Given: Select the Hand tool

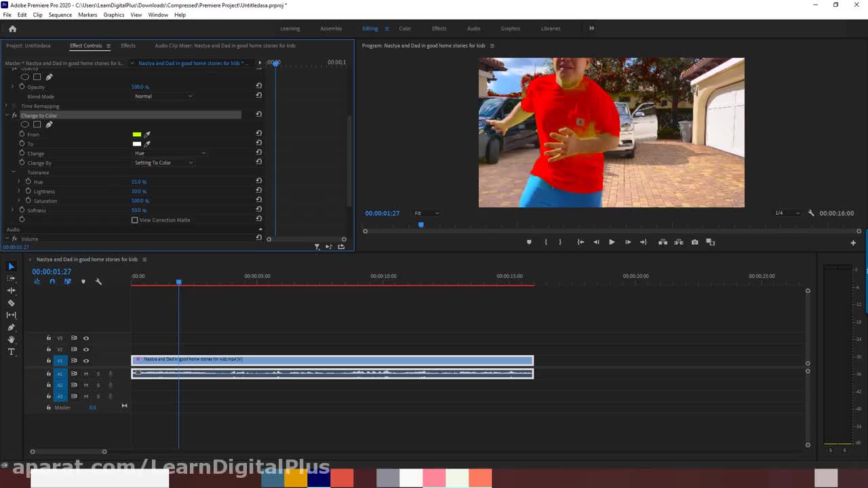Looking at the screenshot, I should click(x=11, y=340).
